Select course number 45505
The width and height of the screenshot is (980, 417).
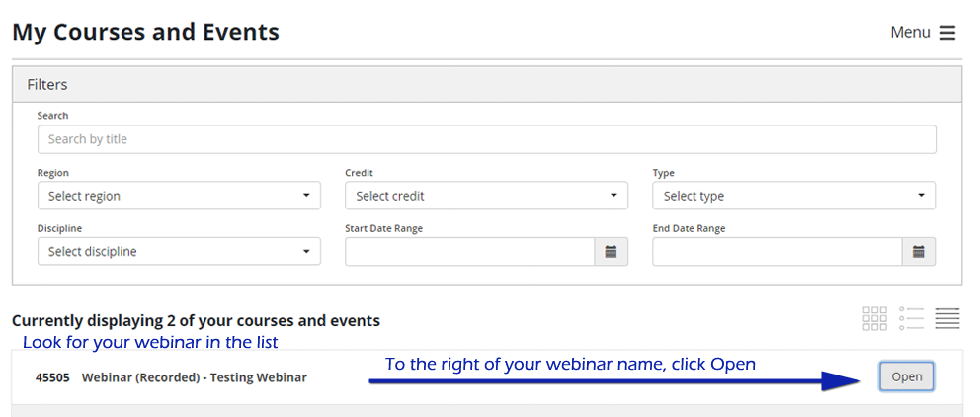[52, 377]
